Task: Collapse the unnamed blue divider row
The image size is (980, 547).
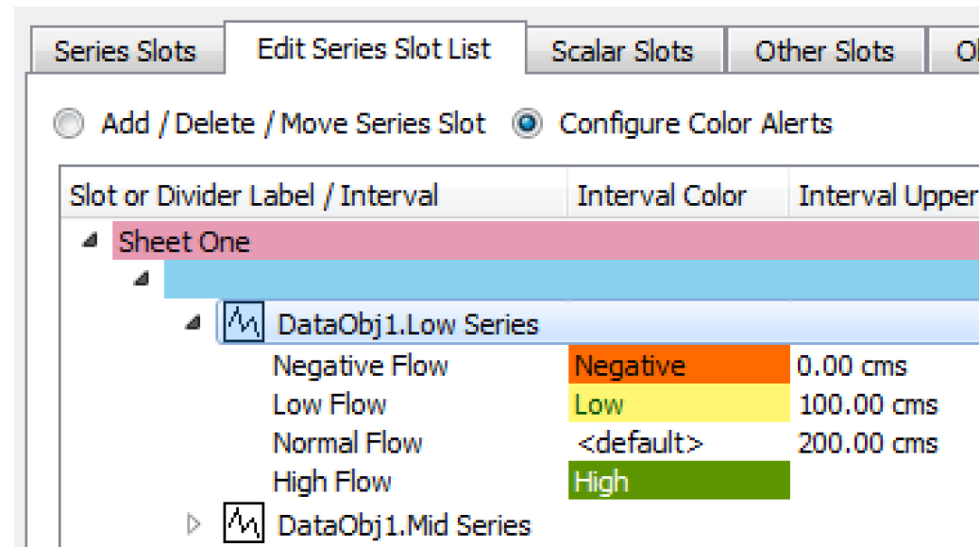Action: coord(141,281)
